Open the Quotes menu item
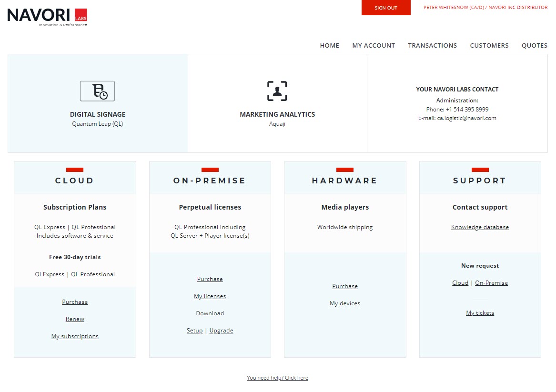 534,46
